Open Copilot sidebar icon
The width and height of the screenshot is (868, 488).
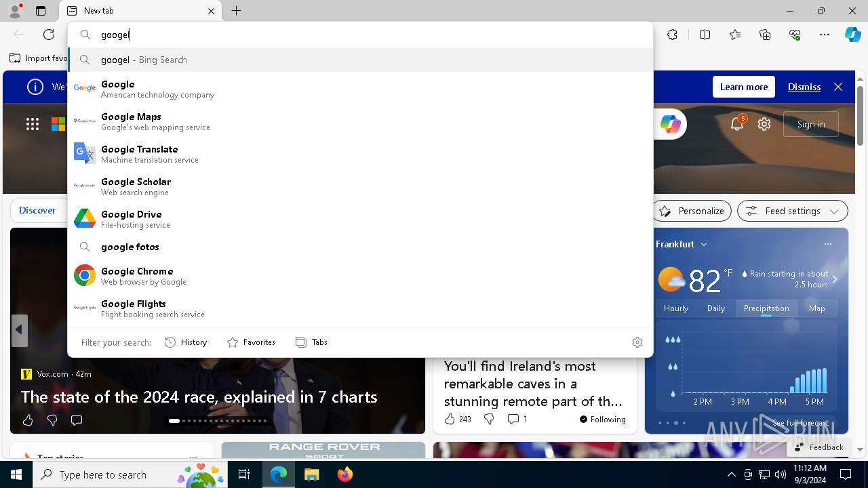852,35
